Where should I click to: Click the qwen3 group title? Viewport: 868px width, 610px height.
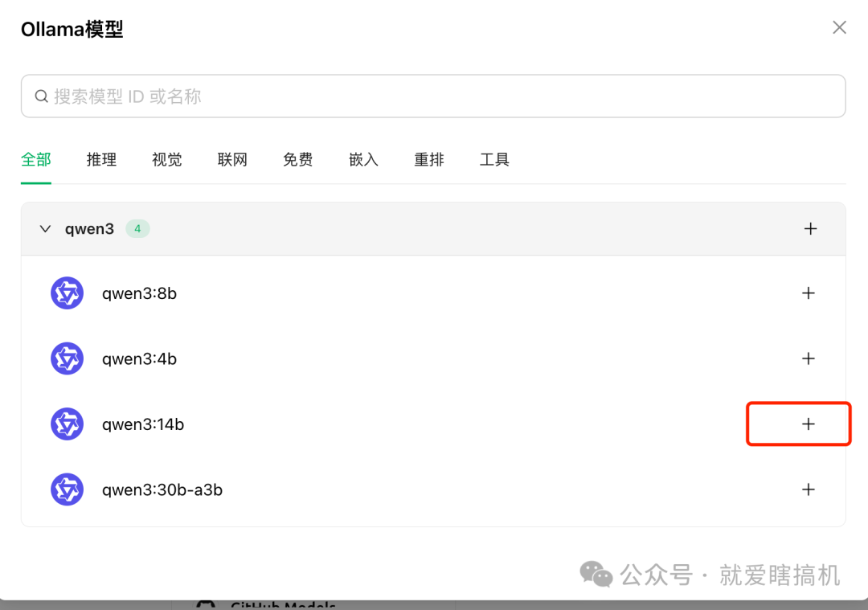pos(89,228)
